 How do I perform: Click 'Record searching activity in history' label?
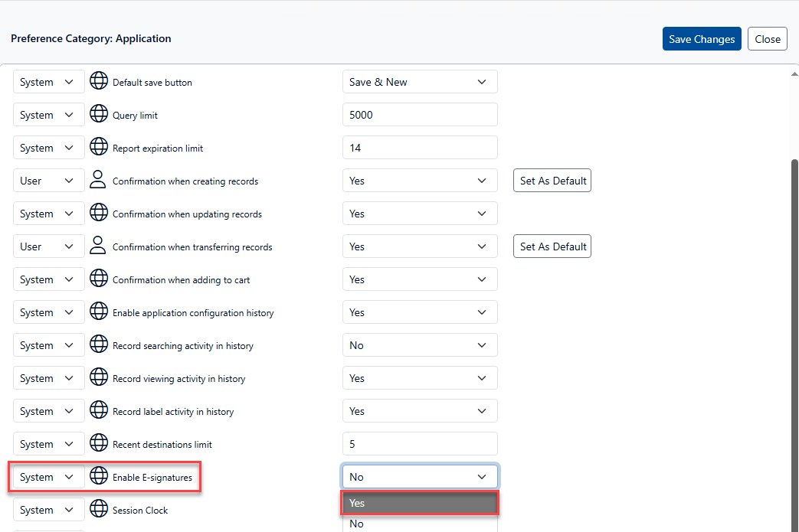(183, 346)
